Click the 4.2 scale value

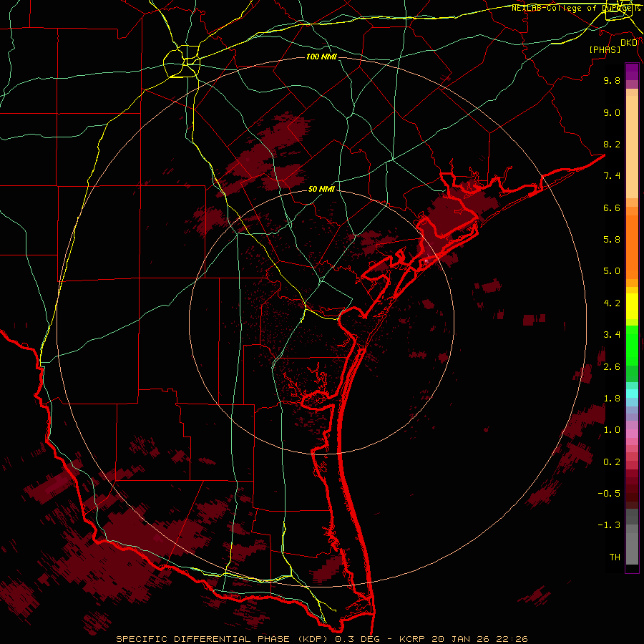tap(612, 303)
